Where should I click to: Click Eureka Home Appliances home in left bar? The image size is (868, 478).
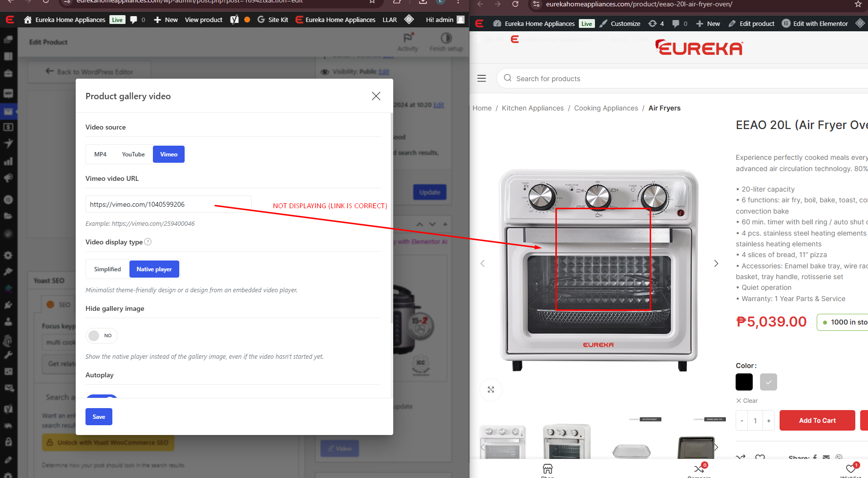(x=64, y=20)
